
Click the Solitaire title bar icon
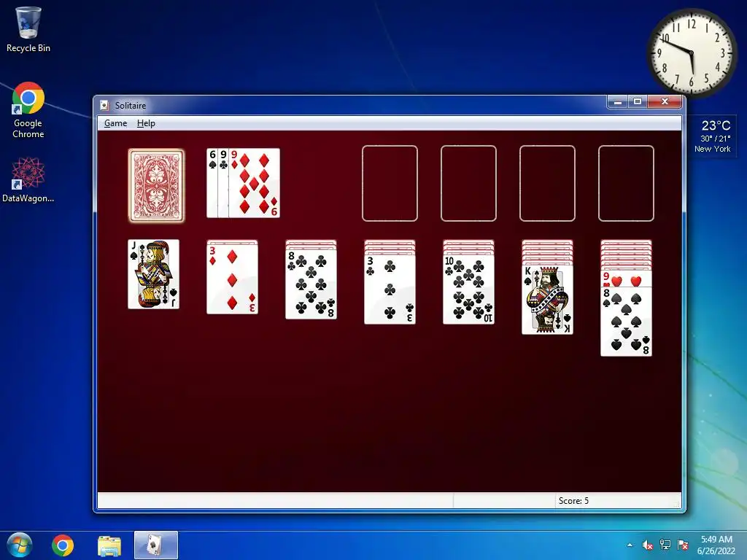click(x=104, y=105)
